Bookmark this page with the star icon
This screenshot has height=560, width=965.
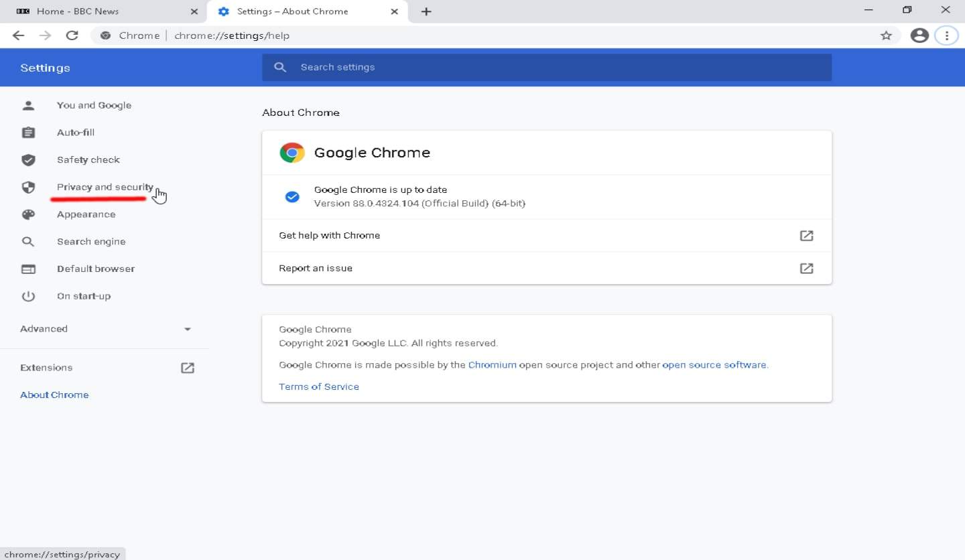pyautogui.click(x=886, y=36)
